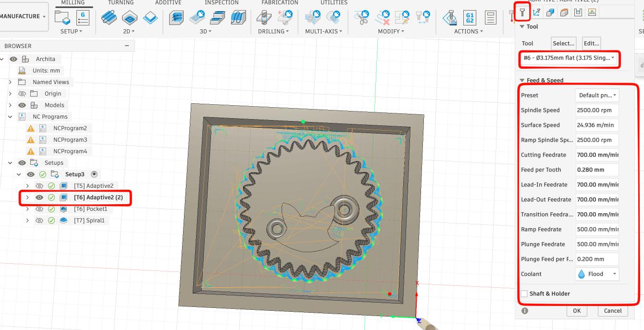Collapse the Setup3 tree node
This screenshot has height=330, width=644.
(x=19, y=174)
